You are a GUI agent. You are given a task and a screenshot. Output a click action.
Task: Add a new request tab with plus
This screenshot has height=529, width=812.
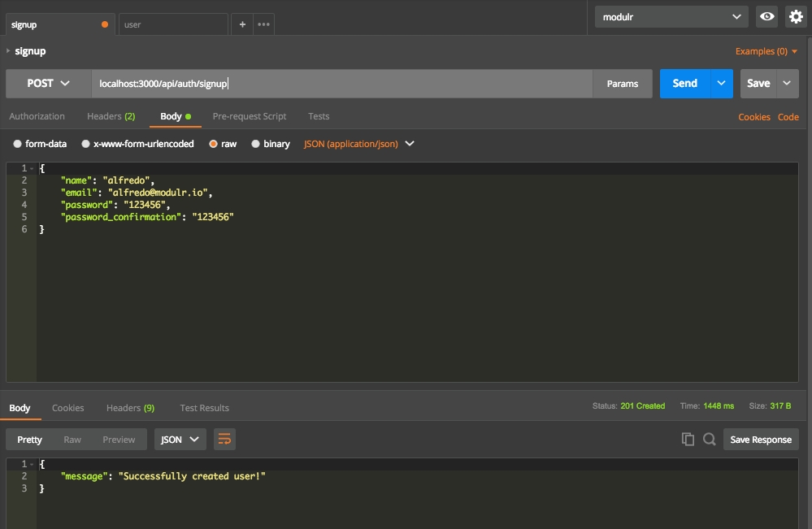click(x=242, y=24)
